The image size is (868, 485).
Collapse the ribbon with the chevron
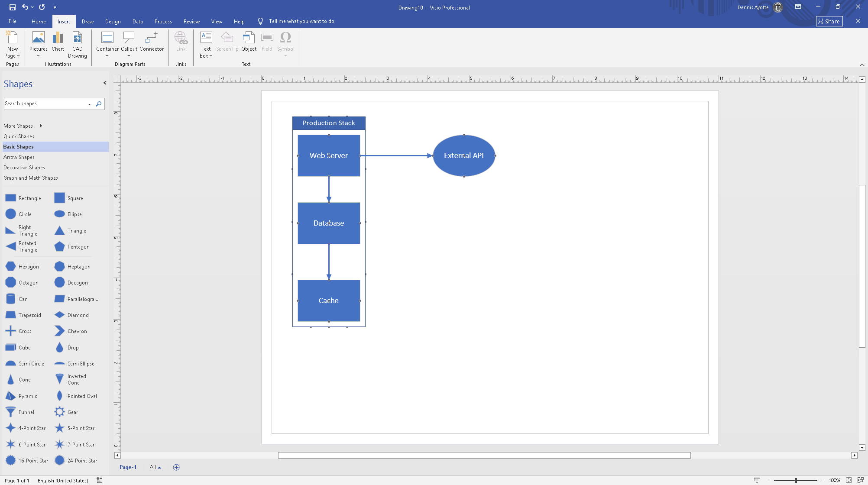[862, 65]
